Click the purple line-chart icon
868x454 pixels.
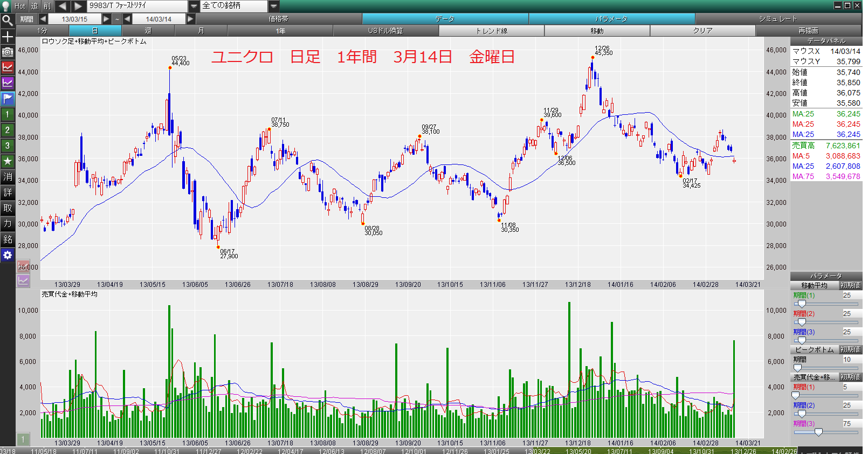(8, 83)
